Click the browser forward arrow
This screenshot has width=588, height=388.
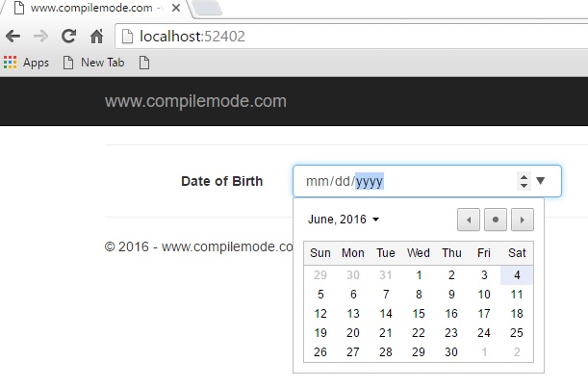[40, 37]
